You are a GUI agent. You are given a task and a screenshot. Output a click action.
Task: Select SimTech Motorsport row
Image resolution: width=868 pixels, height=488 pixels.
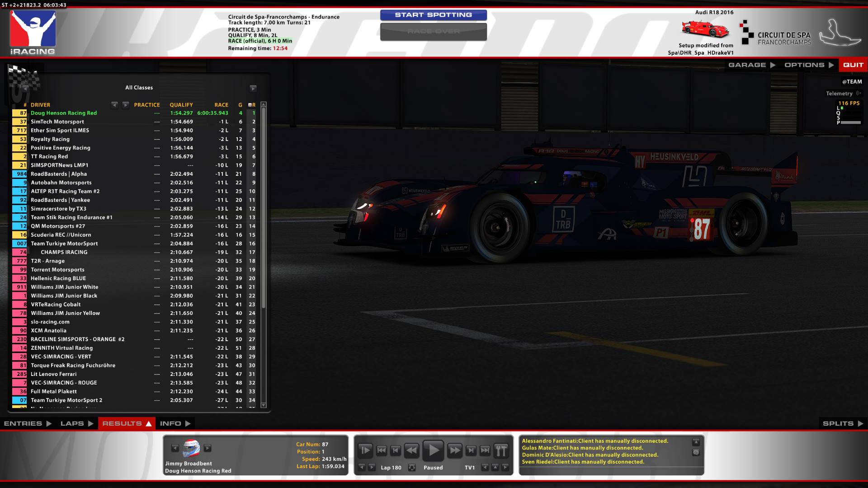pos(134,122)
